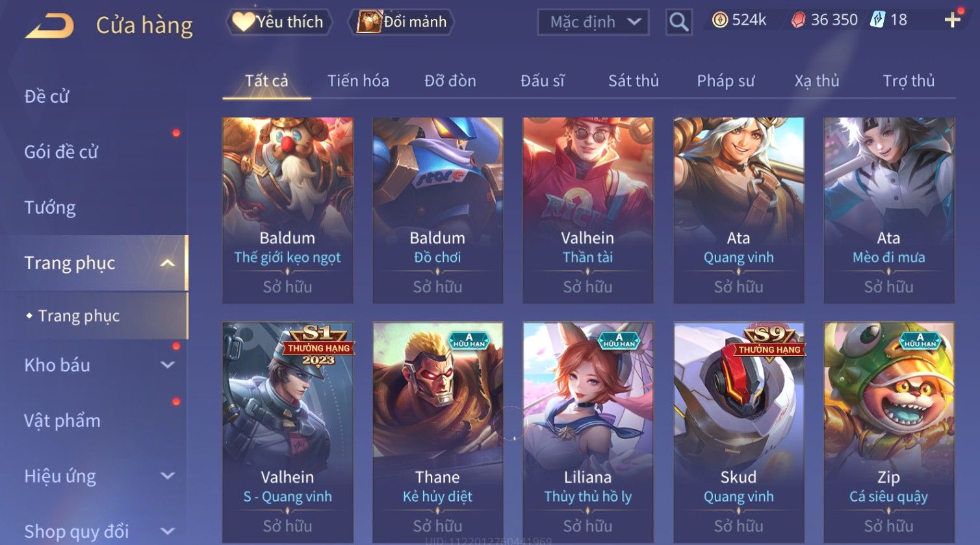Screen dimensions: 980x545
Task: Tap the back arrow icon
Action: pos(50,26)
